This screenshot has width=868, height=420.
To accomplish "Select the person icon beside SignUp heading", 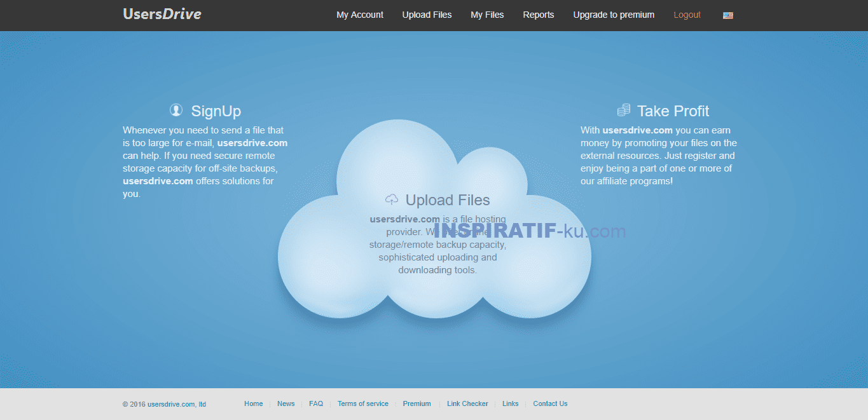I will click(x=176, y=109).
